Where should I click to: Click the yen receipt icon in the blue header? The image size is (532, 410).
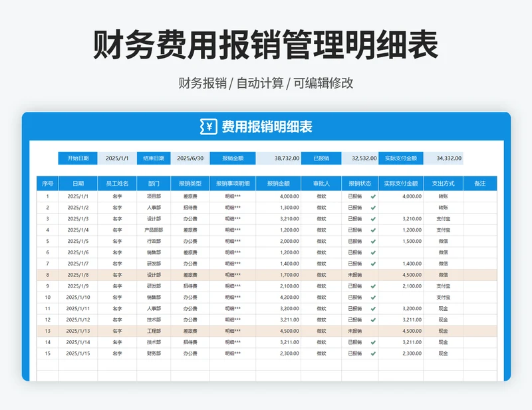(208, 126)
